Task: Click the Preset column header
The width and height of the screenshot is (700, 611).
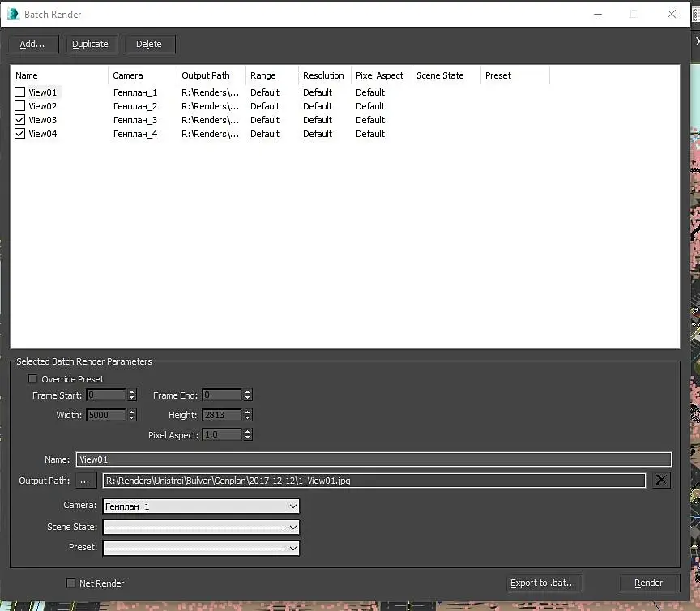Action: pos(514,75)
